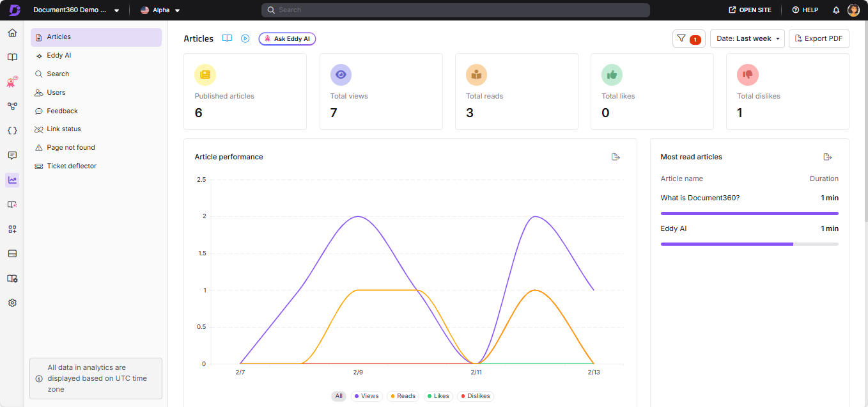This screenshot has width=868, height=407.
Task: Click the export icon on Article performance panel
Action: 616,156
